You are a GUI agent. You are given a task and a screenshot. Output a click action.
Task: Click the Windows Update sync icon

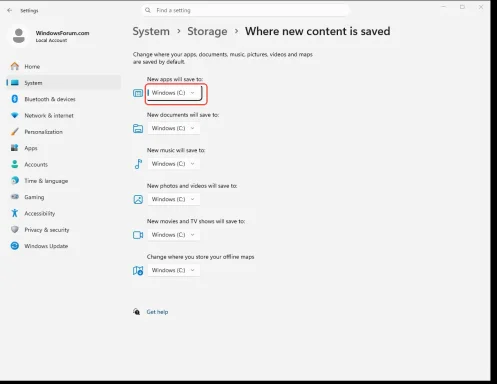pyautogui.click(x=15, y=246)
